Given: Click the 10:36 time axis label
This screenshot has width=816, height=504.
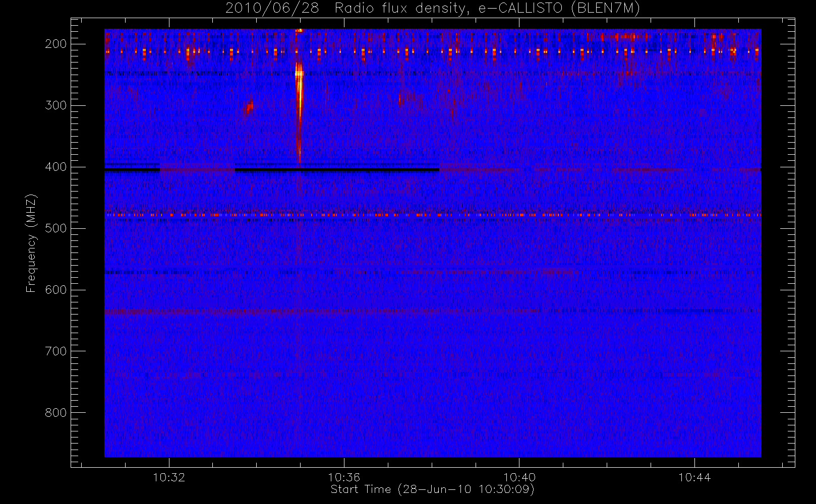Looking at the screenshot, I should click(344, 477).
